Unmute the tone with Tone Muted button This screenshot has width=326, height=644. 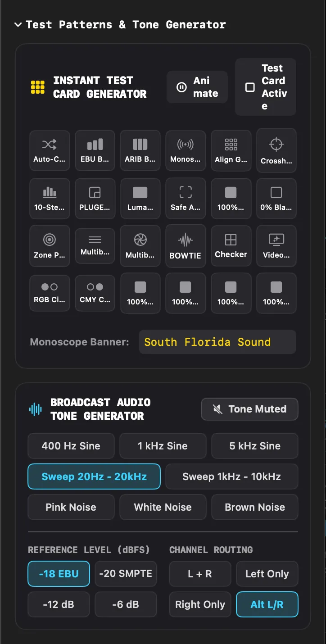(249, 409)
